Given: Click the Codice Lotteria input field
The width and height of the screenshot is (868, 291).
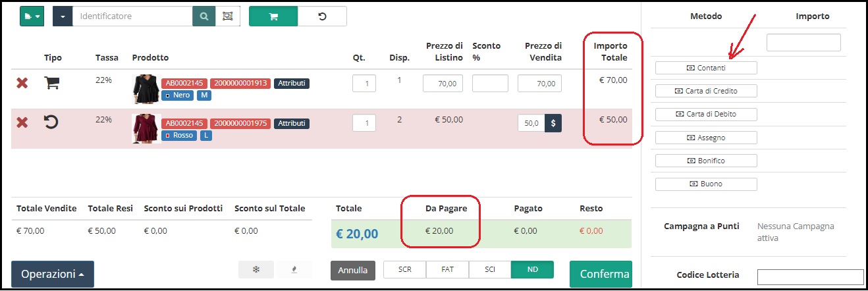Looking at the screenshot, I should [x=810, y=277].
